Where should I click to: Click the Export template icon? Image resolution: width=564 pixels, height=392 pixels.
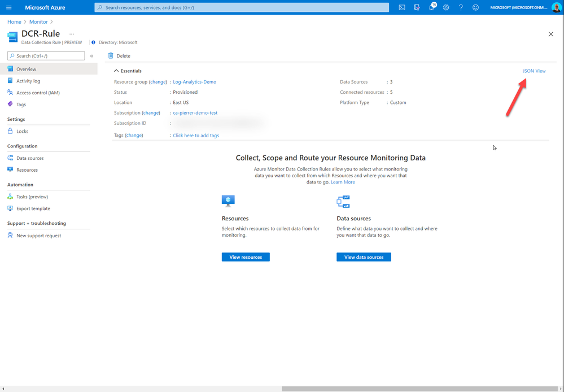tap(10, 208)
